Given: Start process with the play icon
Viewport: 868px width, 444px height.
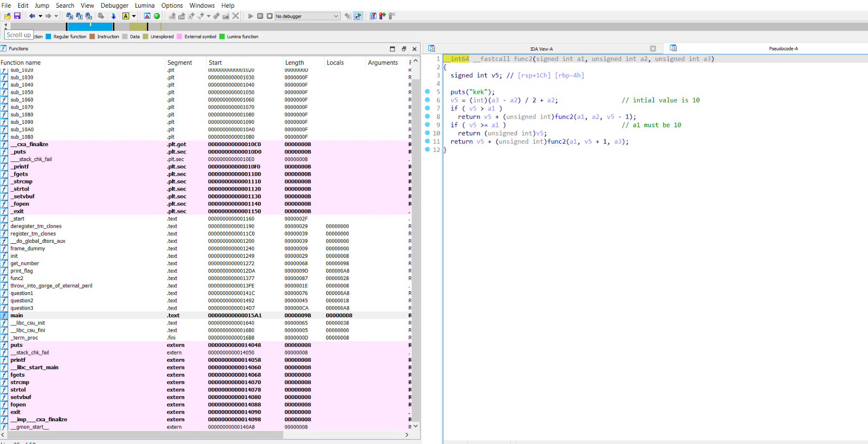Looking at the screenshot, I should (250, 16).
